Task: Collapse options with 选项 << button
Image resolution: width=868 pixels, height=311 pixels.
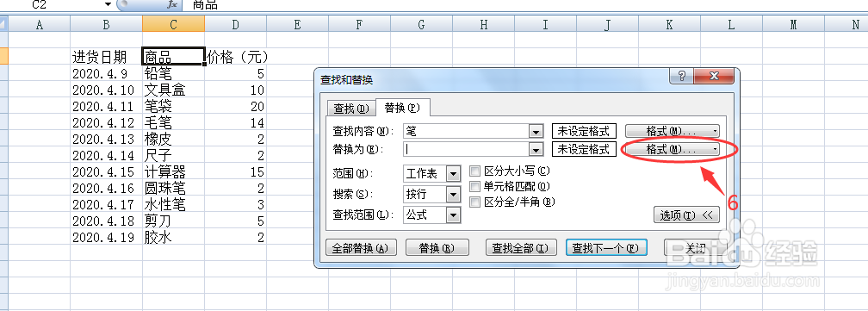Action: 686,215
